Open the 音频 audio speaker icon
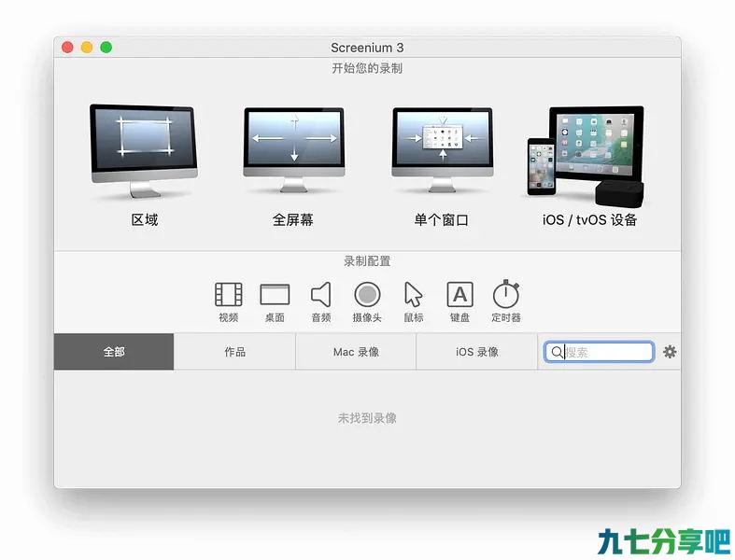Viewport: 735px width, 560px height. (x=321, y=295)
